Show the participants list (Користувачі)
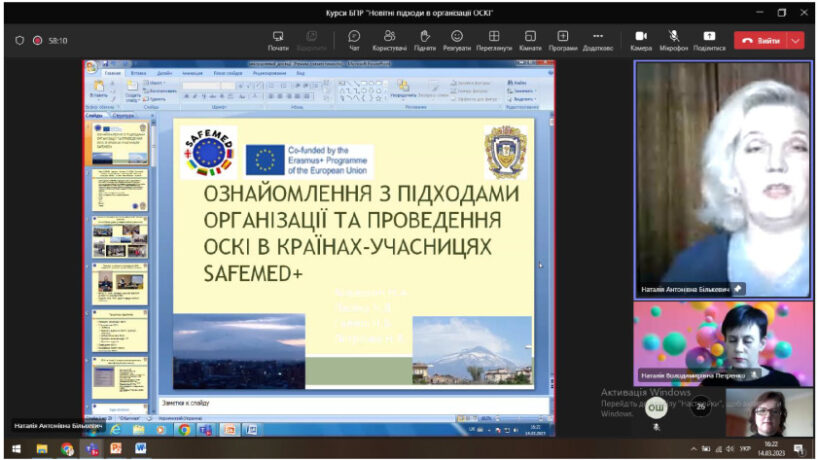818x460 pixels. tap(389, 38)
